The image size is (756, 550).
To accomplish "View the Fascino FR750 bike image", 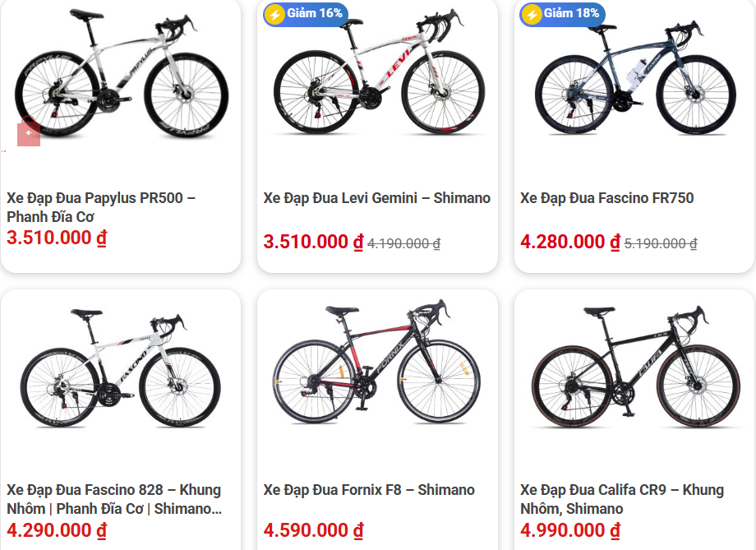I will point(634,78).
